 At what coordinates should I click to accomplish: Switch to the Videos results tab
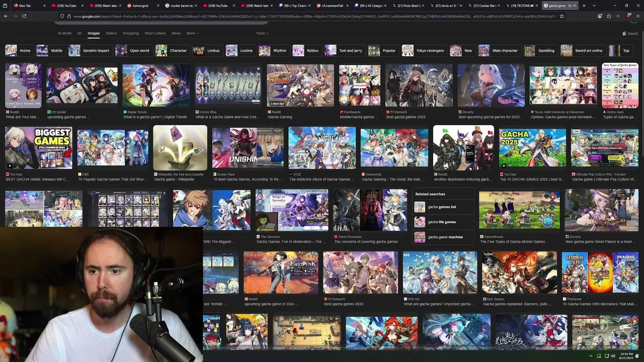click(111, 33)
